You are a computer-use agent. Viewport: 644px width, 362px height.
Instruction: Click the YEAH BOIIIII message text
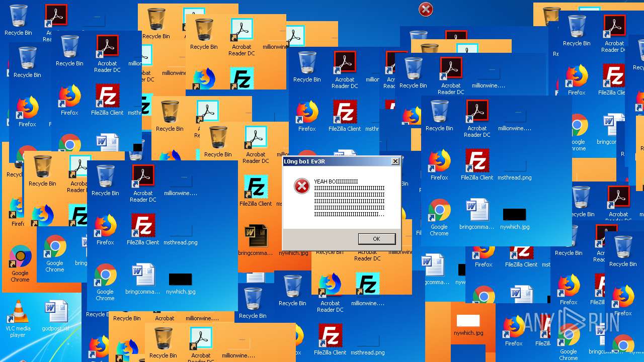coord(349,198)
